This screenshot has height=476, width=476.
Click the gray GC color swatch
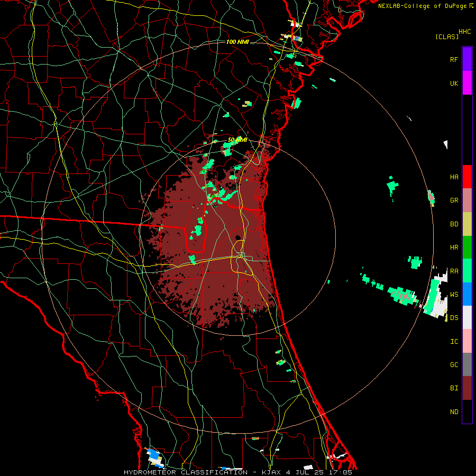pos(467,364)
